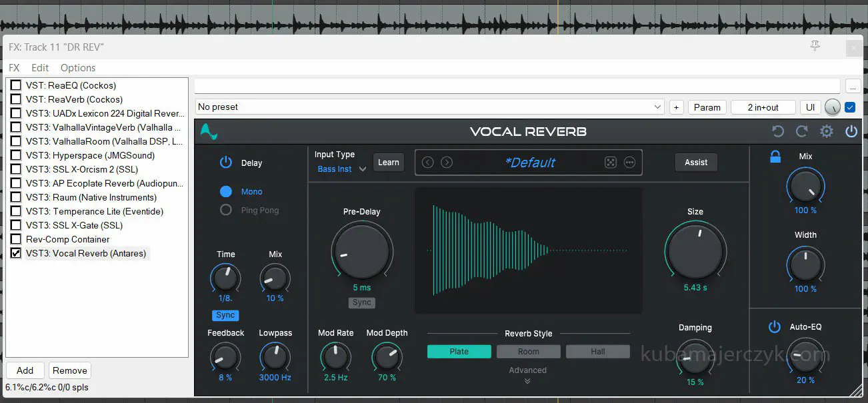Go to the previous preset arrow
This screenshot has width=868, height=403.
428,163
